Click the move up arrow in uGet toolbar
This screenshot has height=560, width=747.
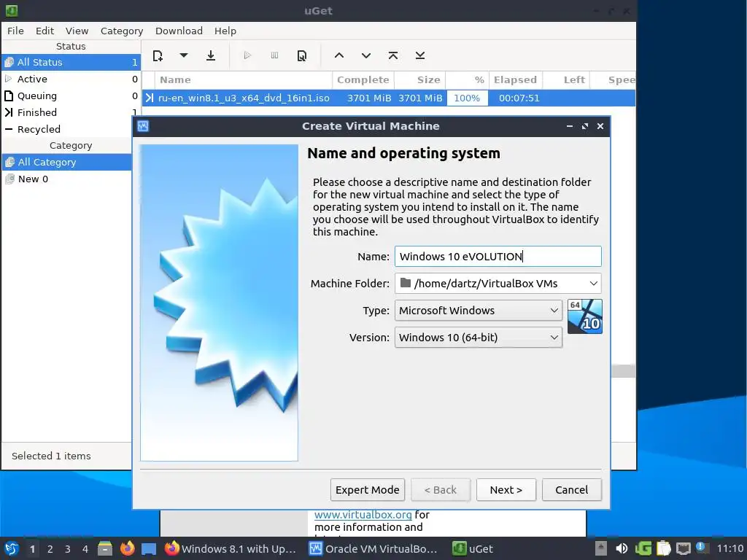click(x=338, y=55)
